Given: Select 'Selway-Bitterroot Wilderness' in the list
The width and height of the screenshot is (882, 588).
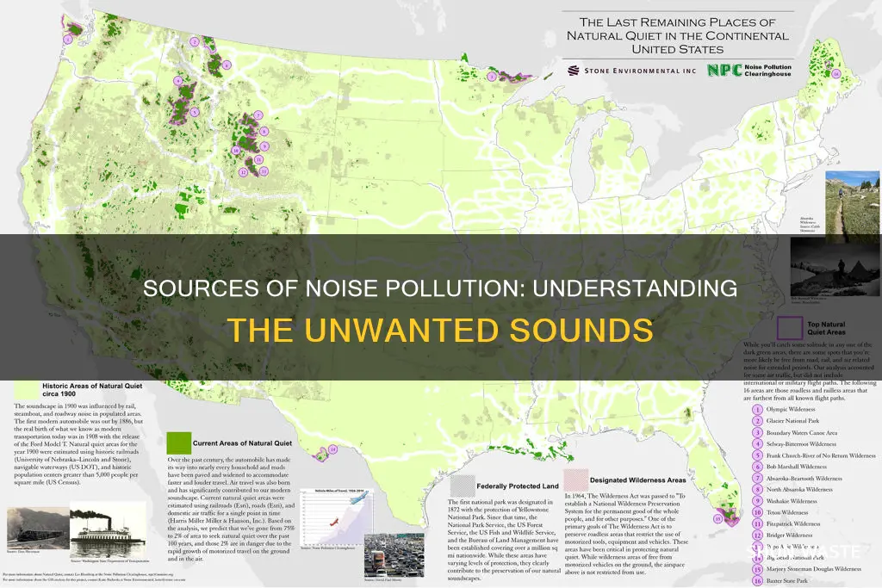Looking at the screenshot, I should [801, 444].
